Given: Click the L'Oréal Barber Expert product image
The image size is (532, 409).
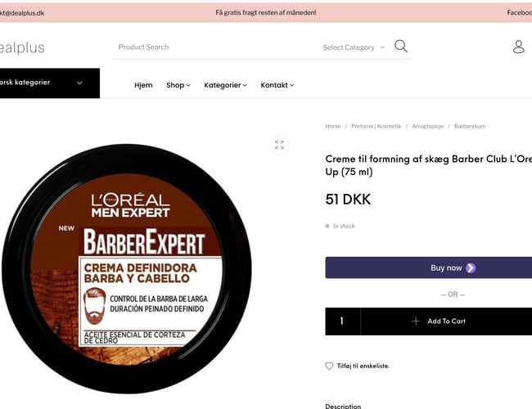Looking at the screenshot, I should (x=127, y=268).
